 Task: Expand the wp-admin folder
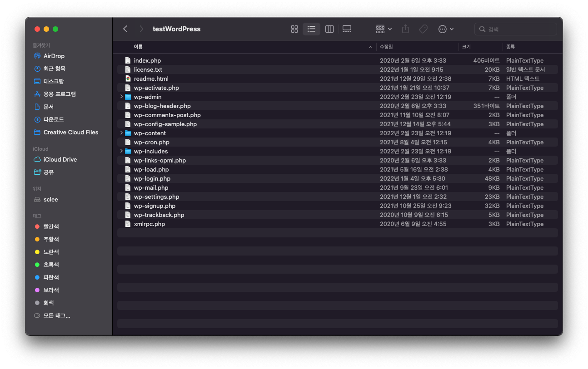point(121,97)
